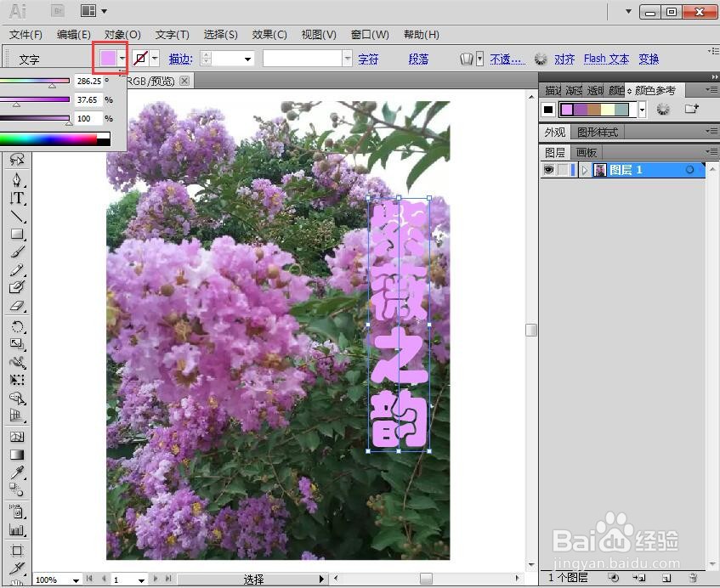720x588 pixels.
Task: Switch to the 画板 tab
Action: [586, 152]
